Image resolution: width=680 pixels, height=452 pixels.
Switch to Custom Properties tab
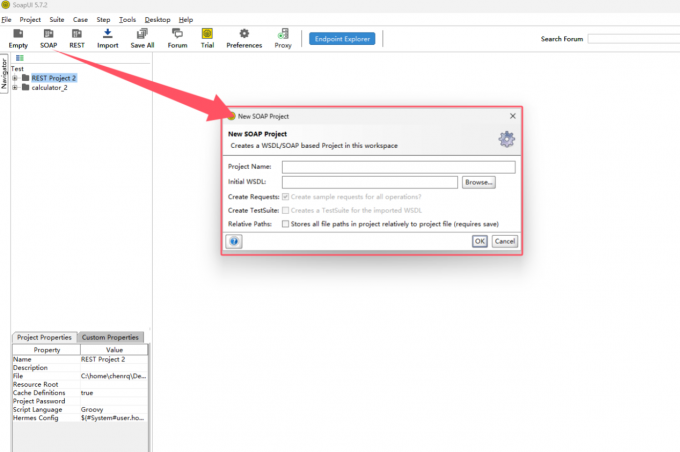110,337
